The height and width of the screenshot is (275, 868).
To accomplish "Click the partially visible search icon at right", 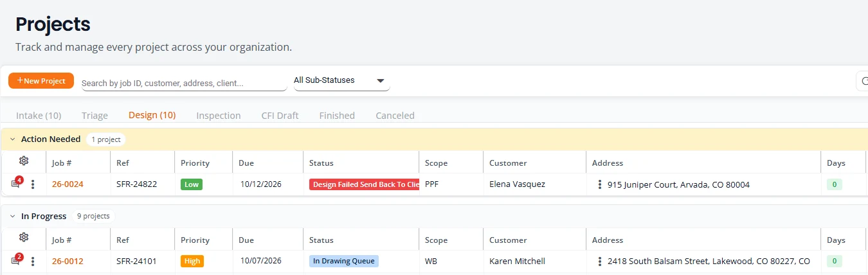I will (863, 81).
